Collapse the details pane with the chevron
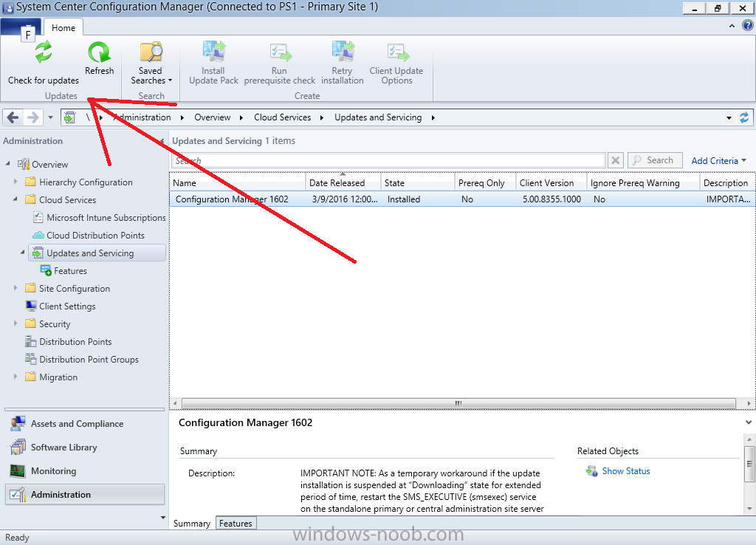Screen dimensions: 756x545 [749, 422]
